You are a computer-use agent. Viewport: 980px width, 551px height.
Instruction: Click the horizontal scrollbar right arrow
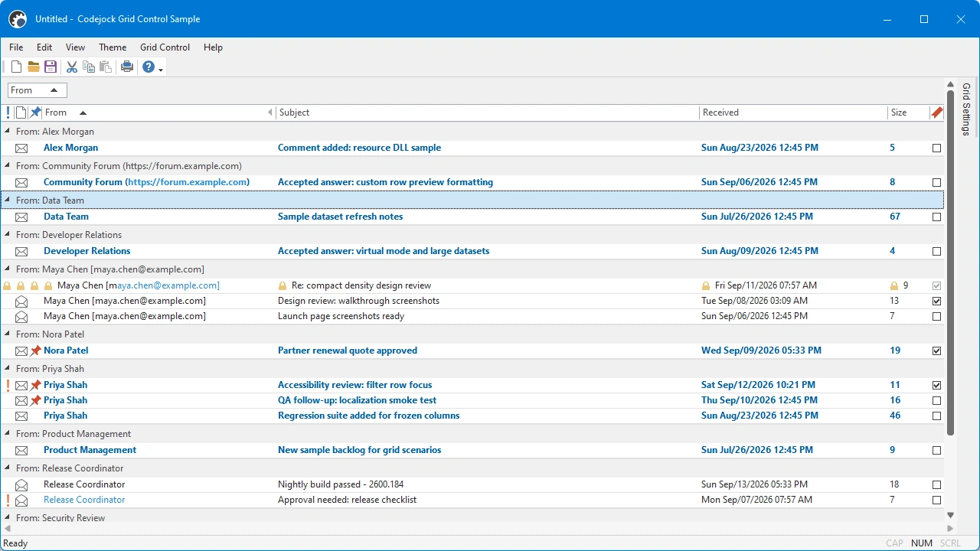[x=951, y=528]
